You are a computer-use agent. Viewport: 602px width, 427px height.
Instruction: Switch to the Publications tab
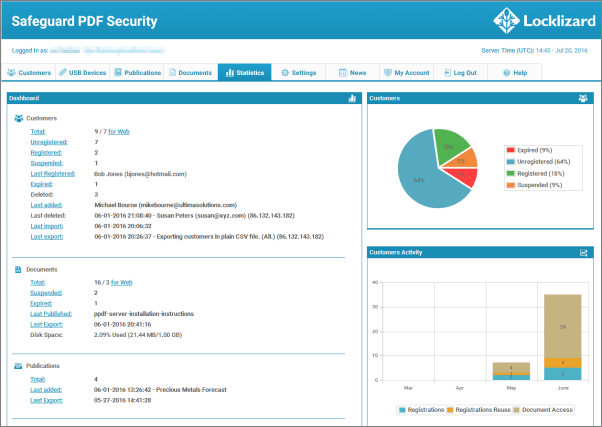(137, 72)
